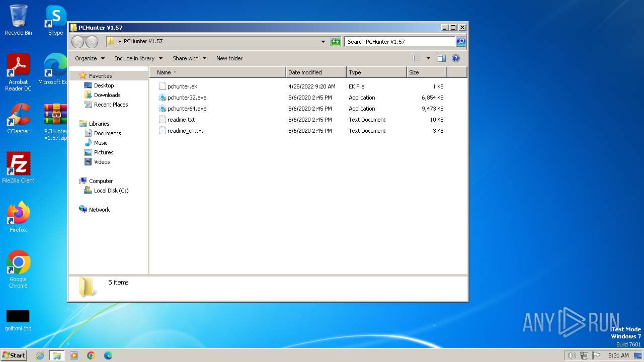
Task: Open the Share with dropdown
Action: click(x=189, y=58)
